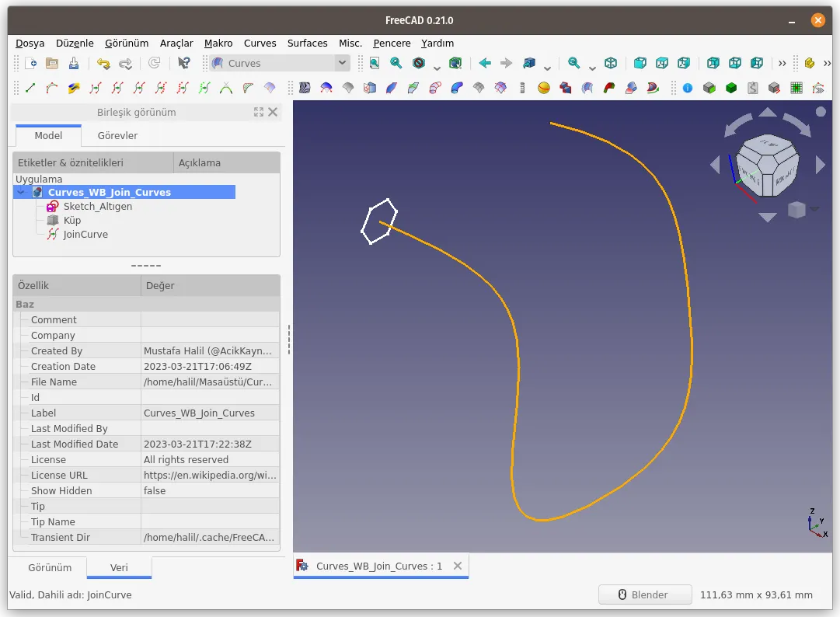Select the JoinCurve object in tree
840x617 pixels.
click(x=85, y=235)
